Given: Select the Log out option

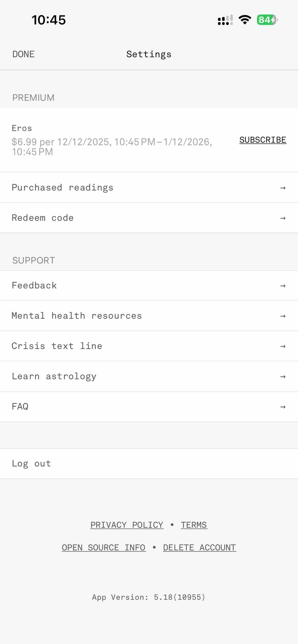Looking at the screenshot, I should pos(31,463).
